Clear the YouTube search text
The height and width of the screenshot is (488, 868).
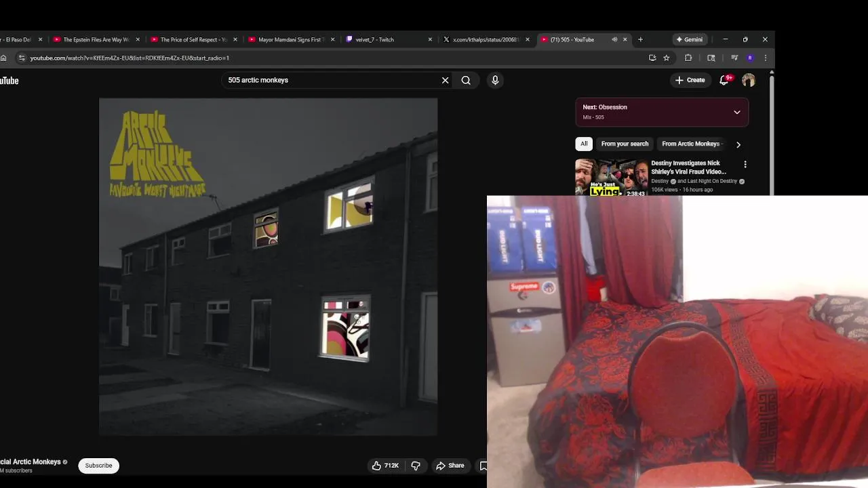click(445, 80)
